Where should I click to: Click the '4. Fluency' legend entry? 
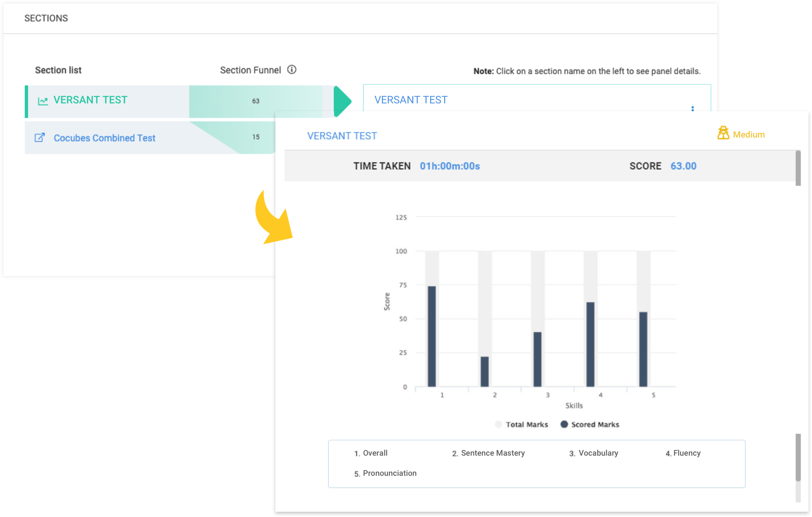point(683,453)
